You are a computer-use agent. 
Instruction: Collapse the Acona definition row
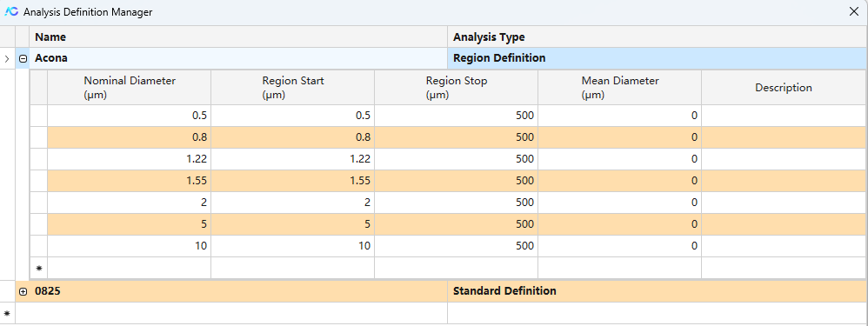23,58
